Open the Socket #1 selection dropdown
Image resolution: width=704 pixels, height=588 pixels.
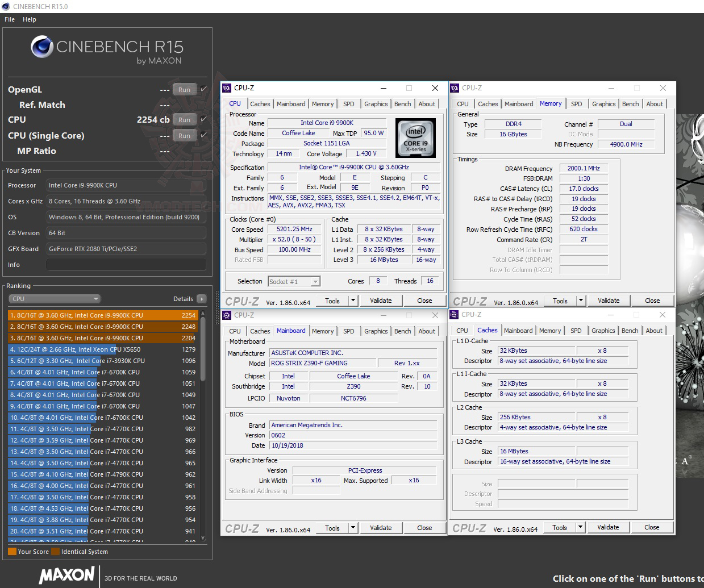[x=294, y=281]
